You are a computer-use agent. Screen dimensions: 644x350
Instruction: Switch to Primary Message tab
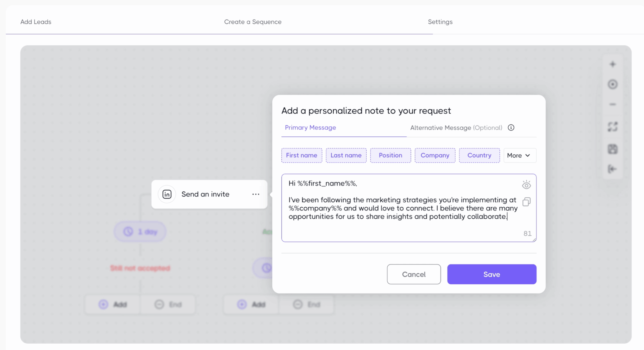310,128
